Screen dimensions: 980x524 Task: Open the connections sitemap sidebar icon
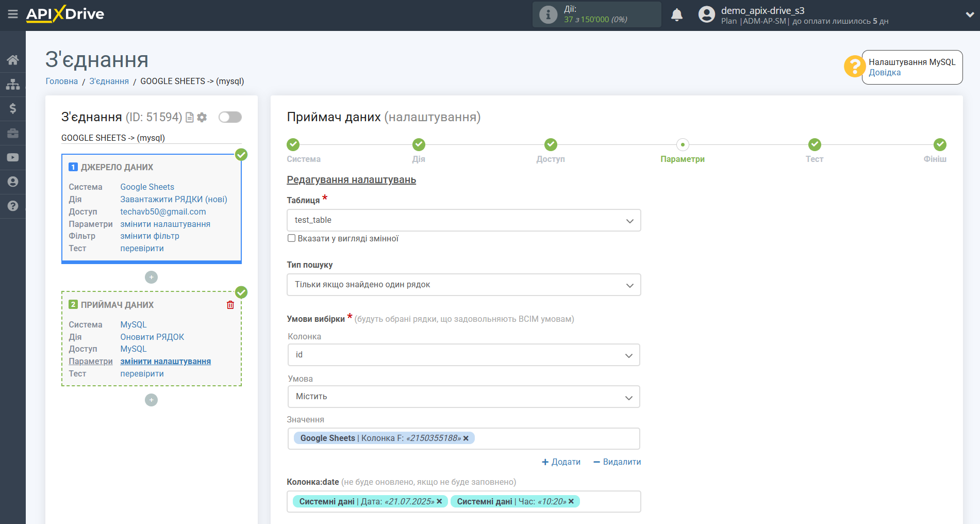point(13,84)
